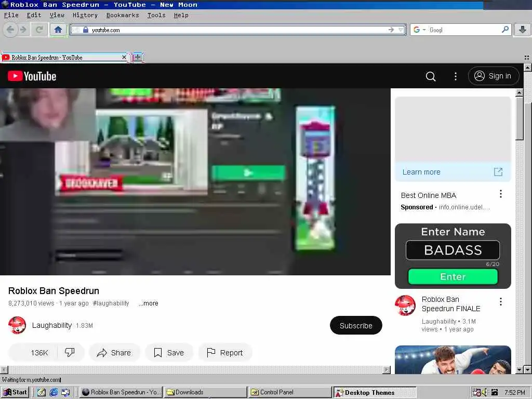The image size is (532, 399).
Task: Open the History menu
Action: [x=85, y=15]
